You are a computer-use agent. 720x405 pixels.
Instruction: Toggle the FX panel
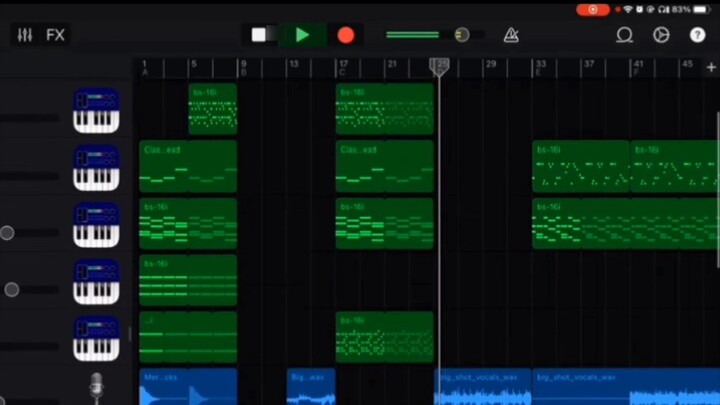tap(56, 35)
